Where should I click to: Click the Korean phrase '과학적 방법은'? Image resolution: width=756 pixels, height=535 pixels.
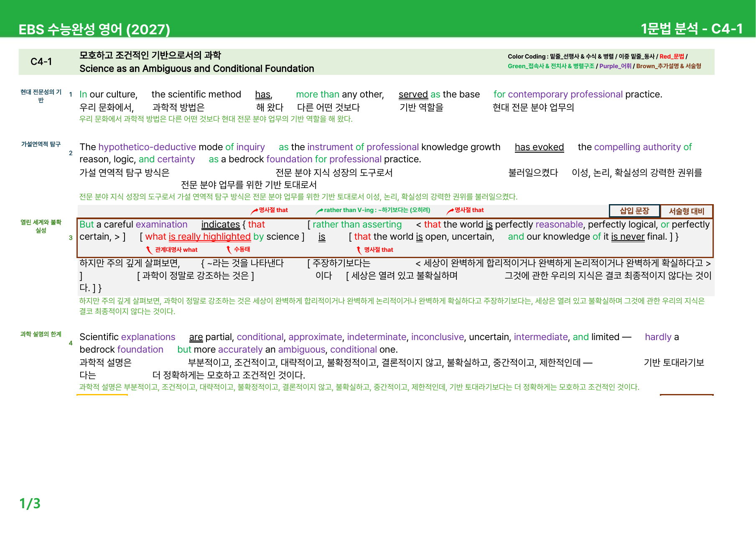coord(178,108)
